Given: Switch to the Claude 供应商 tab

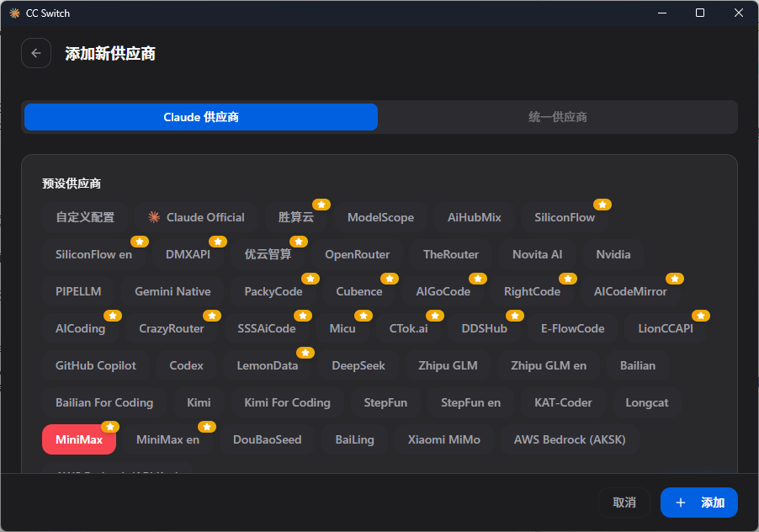Looking at the screenshot, I should tap(201, 117).
